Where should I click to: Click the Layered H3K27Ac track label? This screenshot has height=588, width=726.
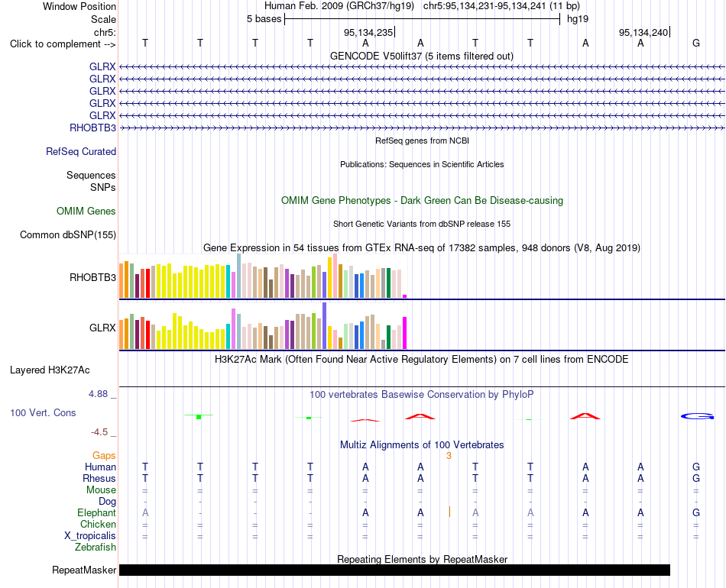[50, 370]
